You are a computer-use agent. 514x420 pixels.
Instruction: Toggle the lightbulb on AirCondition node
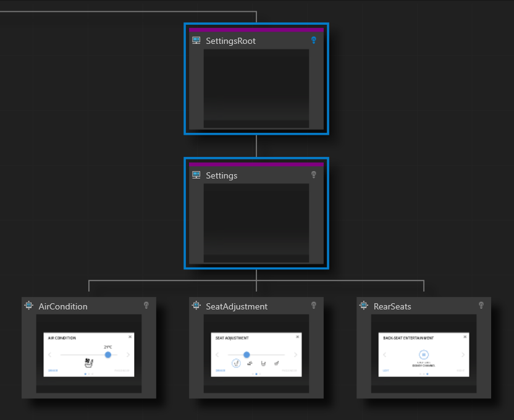[x=146, y=305]
